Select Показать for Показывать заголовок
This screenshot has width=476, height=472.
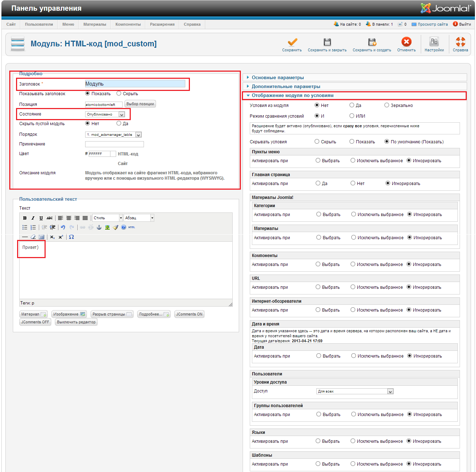coord(88,93)
